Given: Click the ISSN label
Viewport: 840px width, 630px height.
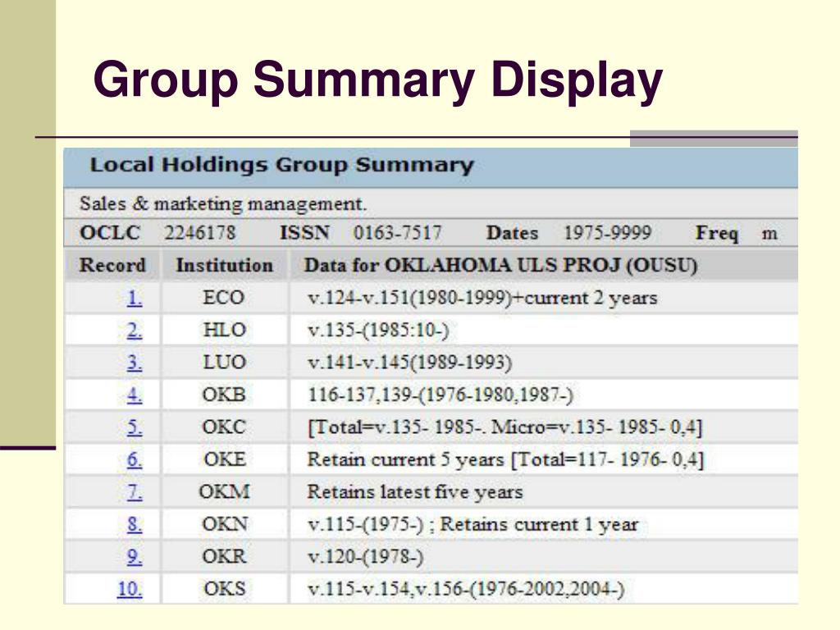Looking at the screenshot, I should [x=304, y=233].
